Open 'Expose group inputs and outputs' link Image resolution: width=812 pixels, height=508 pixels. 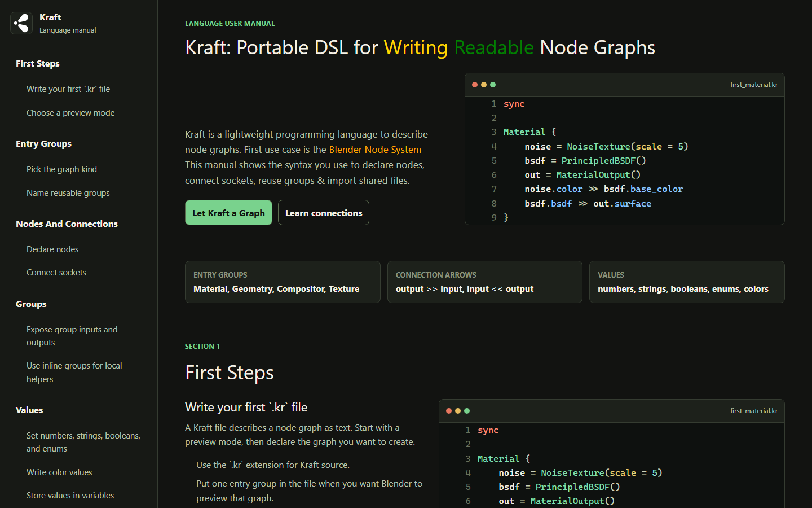[x=72, y=336]
